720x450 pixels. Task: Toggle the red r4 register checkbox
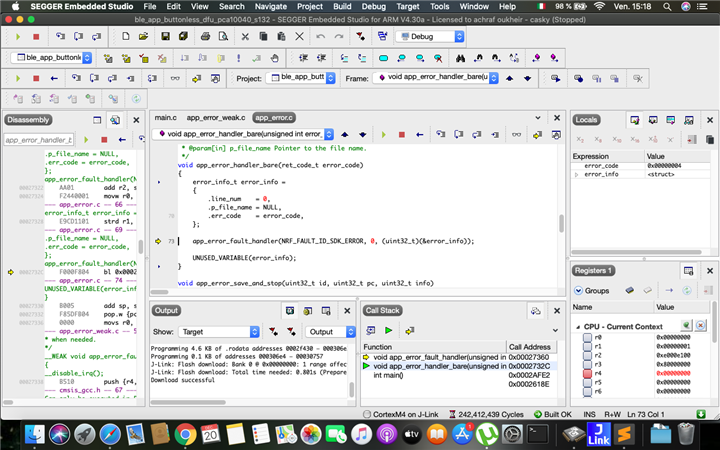click(x=587, y=373)
